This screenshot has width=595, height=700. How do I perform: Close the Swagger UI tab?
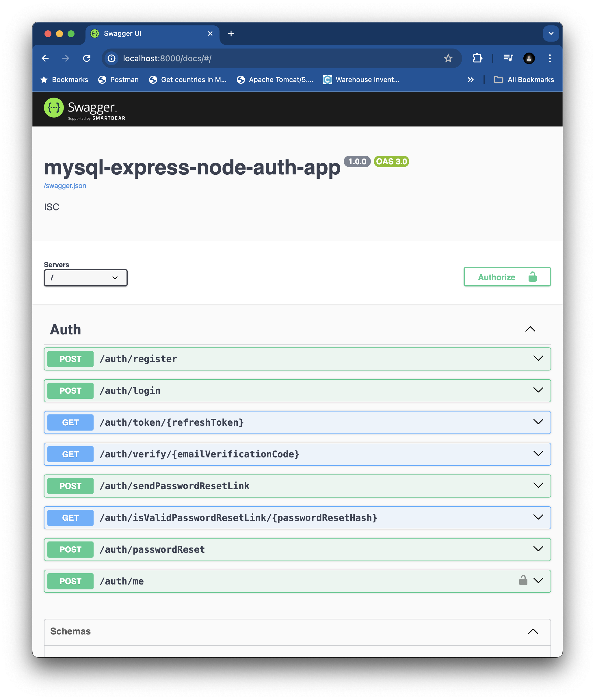click(x=210, y=33)
